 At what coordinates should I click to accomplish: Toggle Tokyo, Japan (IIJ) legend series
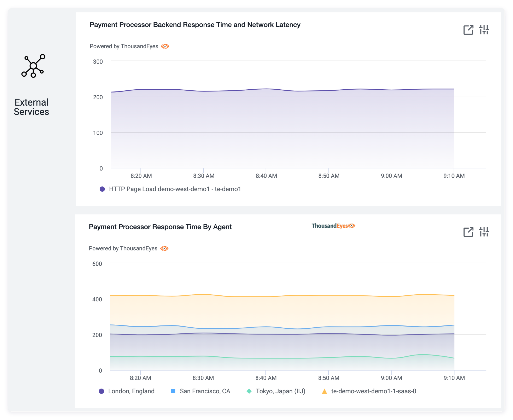click(276, 391)
